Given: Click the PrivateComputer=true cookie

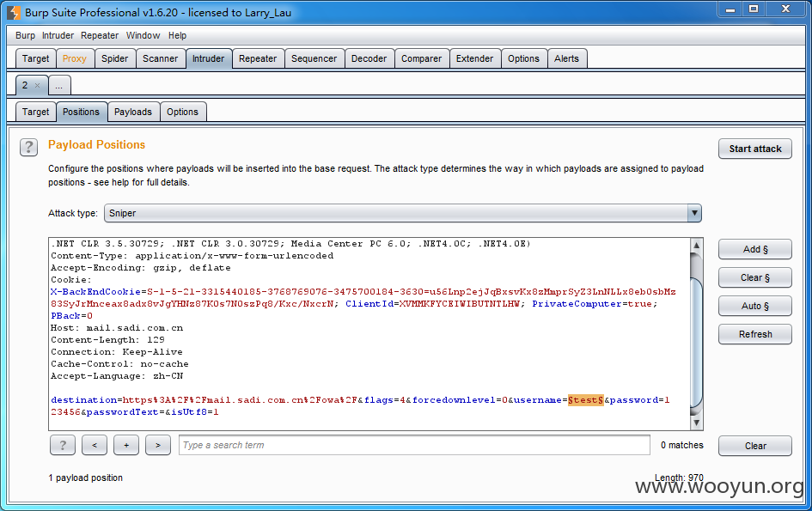Looking at the screenshot, I should [594, 303].
